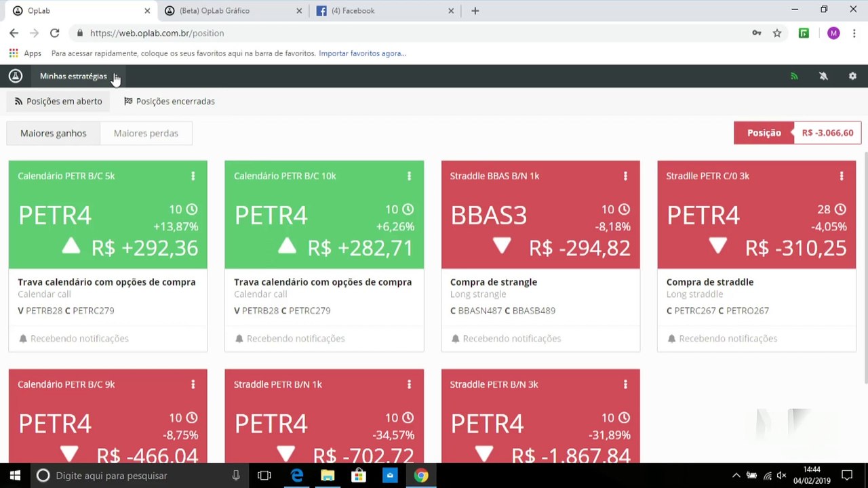This screenshot has height=488, width=868.
Task: Switch to Posições encerradas tab
Action: tap(169, 101)
